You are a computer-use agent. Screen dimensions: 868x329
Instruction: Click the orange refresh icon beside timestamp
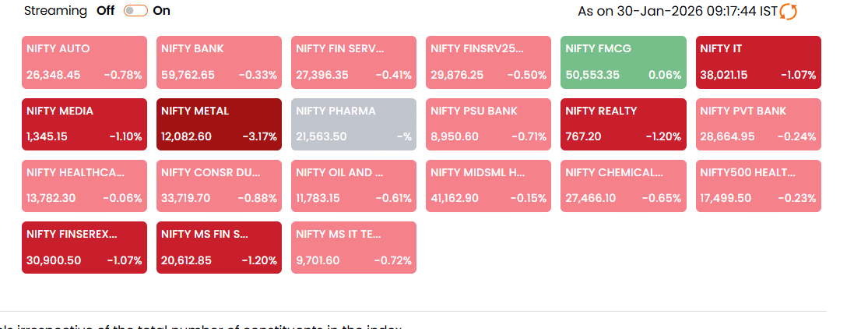(x=788, y=12)
